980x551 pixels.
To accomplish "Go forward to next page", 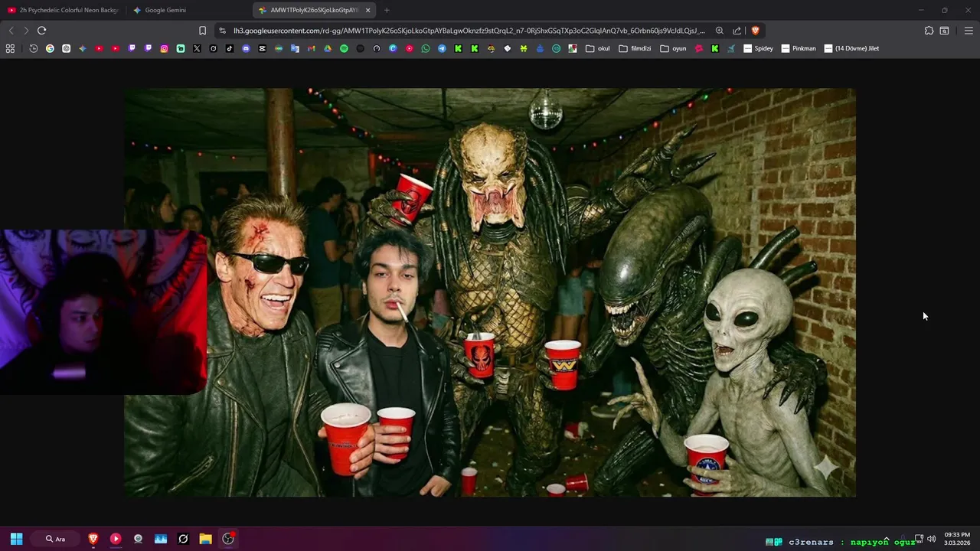I will (x=26, y=31).
